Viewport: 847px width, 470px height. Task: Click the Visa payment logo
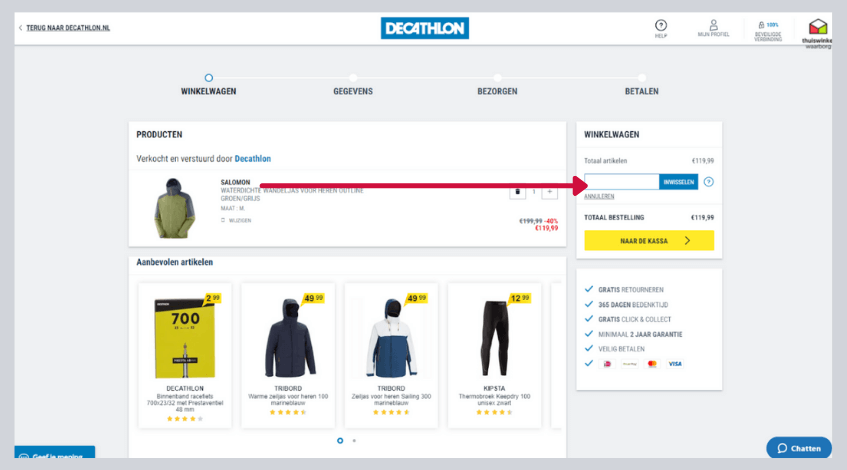[x=675, y=364]
